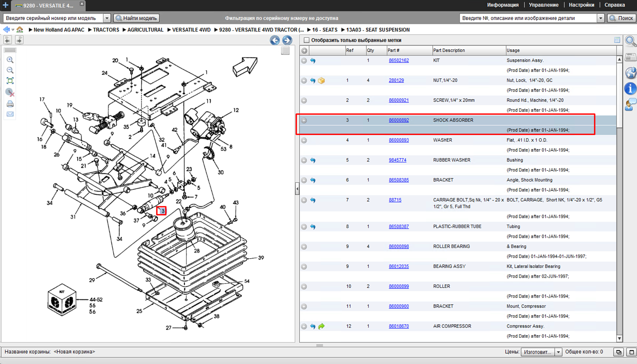Viewport: 637px width, 364px height.
Task: Add SHOCK ABSORBER to the cart via plus
Action: click(304, 121)
